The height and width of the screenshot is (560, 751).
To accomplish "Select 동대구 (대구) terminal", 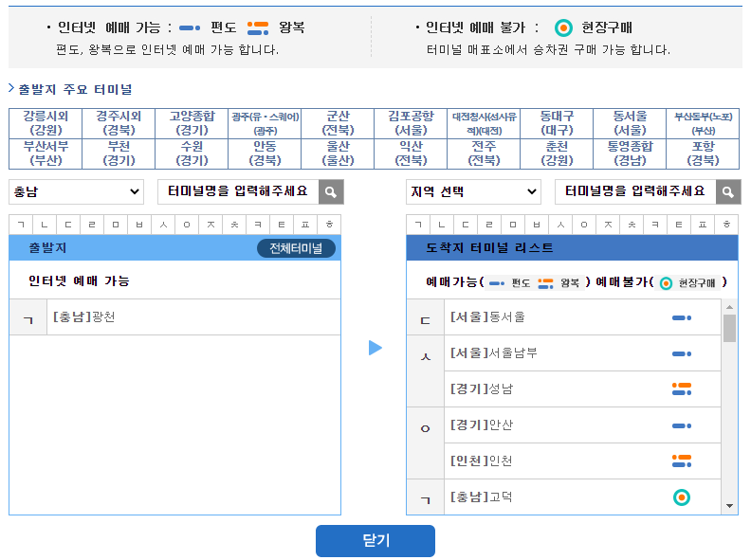I will [557, 123].
